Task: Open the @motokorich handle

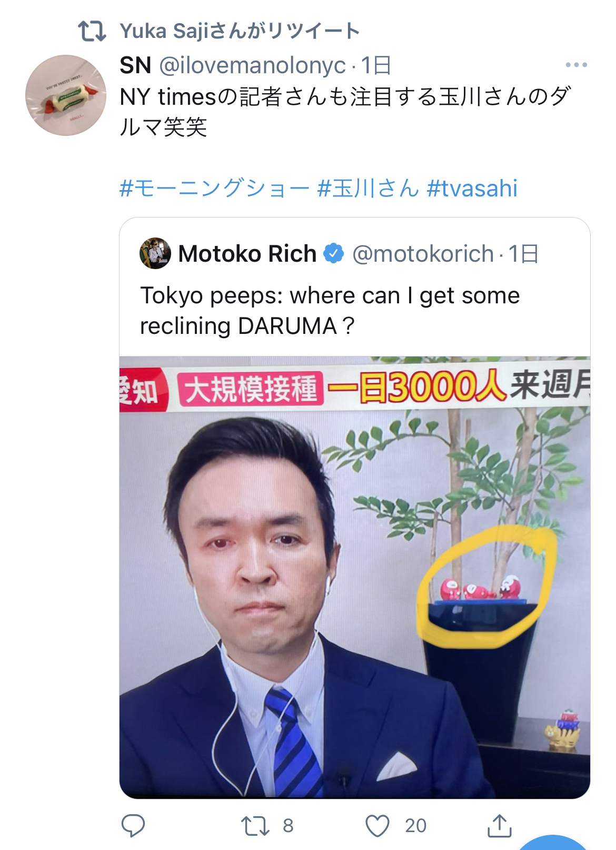Action: [x=423, y=254]
